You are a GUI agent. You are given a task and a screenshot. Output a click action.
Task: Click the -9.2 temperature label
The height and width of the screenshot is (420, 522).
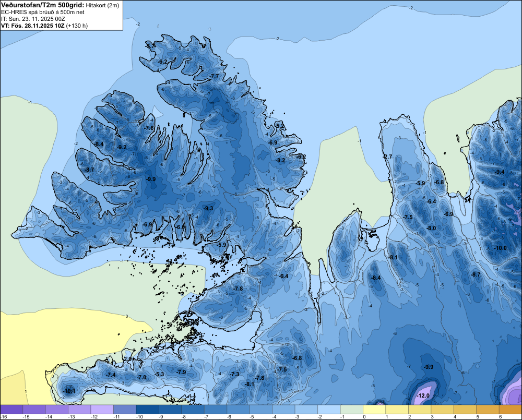pos(122,147)
